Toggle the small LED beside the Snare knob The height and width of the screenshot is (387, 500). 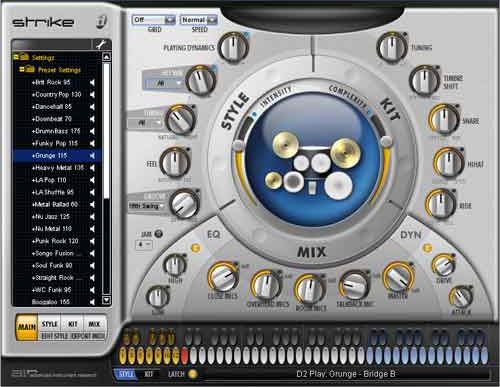tap(457, 106)
